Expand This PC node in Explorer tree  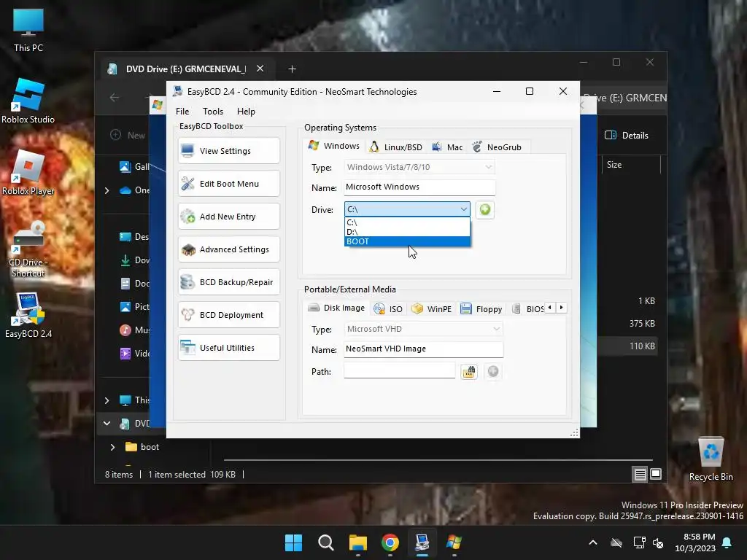point(107,400)
